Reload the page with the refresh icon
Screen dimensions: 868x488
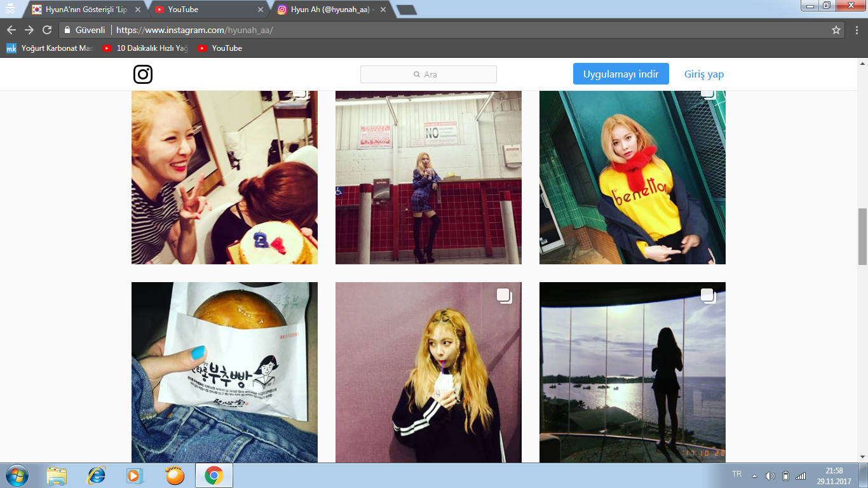pos(47,30)
